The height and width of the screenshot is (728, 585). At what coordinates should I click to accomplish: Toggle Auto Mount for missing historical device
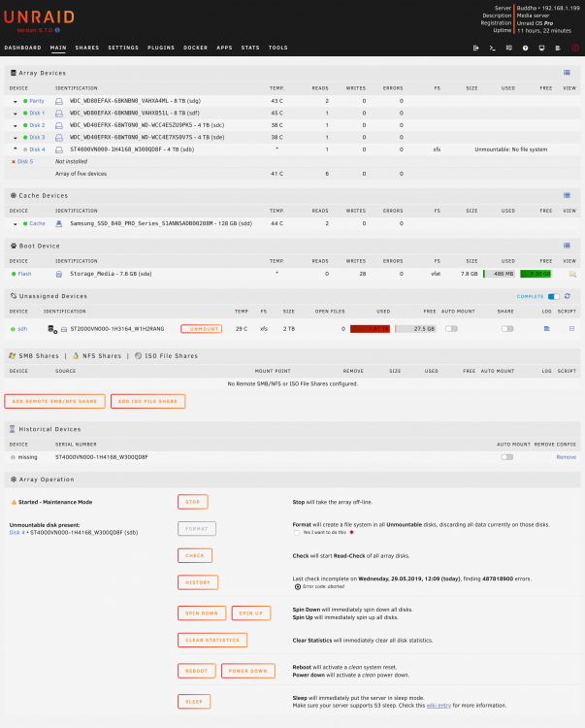click(x=507, y=457)
